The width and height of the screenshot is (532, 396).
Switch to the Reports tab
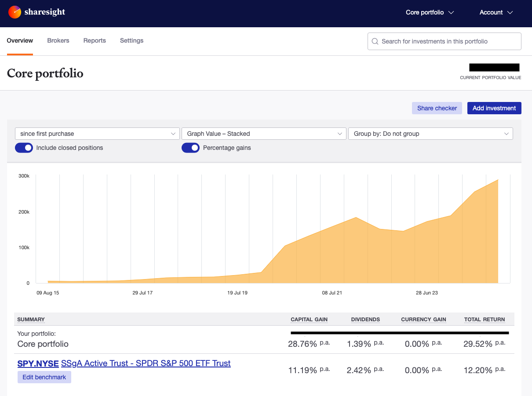point(95,40)
